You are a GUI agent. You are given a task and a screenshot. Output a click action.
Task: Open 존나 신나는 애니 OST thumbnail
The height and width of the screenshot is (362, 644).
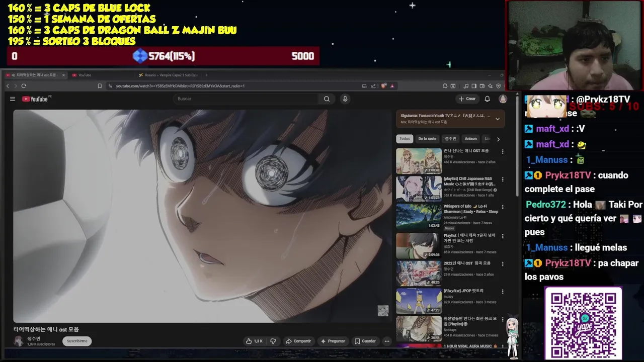[419, 161]
